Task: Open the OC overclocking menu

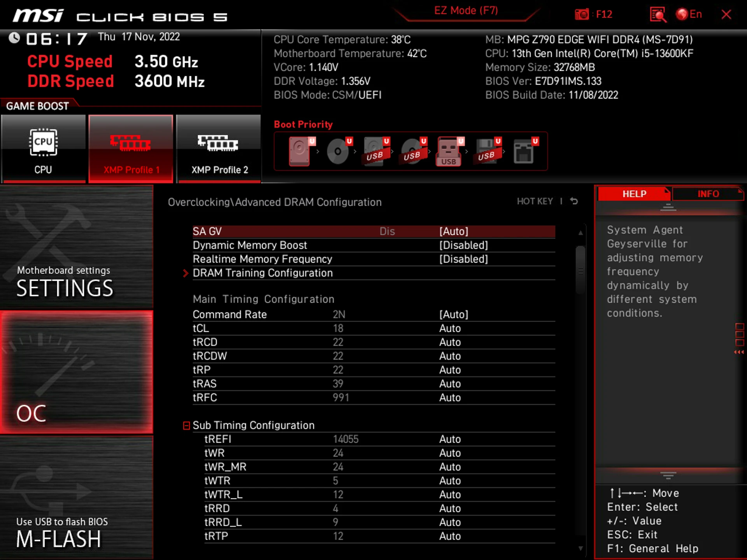Action: 77,372
